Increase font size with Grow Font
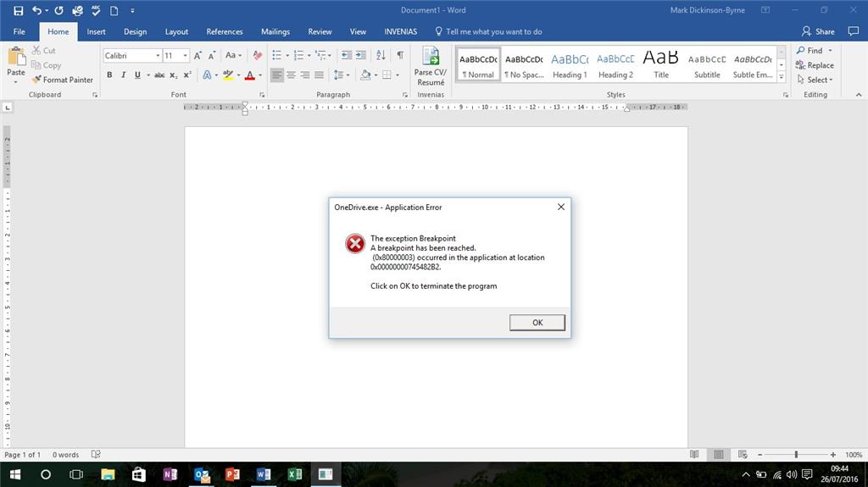The image size is (868, 487). (x=198, y=55)
